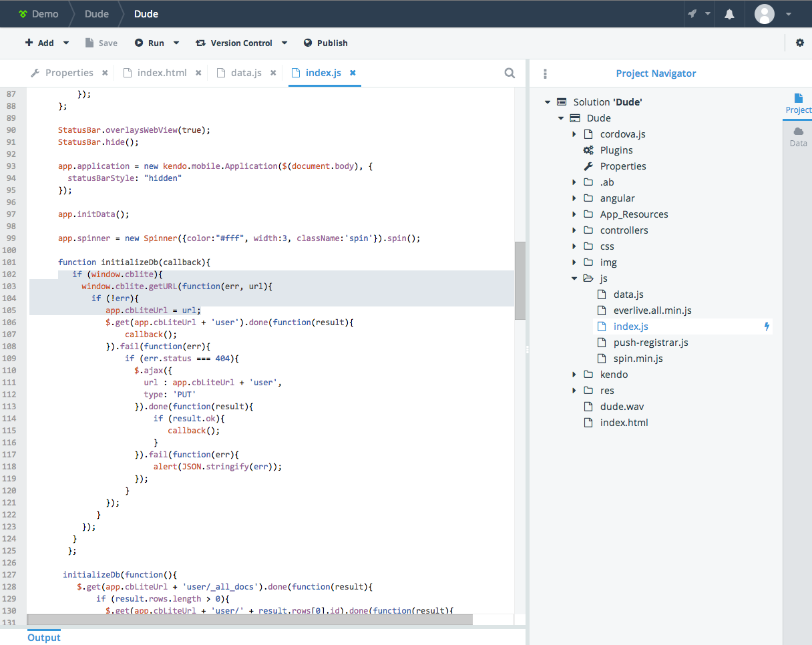Click the Solution icon beside 'Dude'
Viewport: 812px width, 645px height.
[x=562, y=102]
